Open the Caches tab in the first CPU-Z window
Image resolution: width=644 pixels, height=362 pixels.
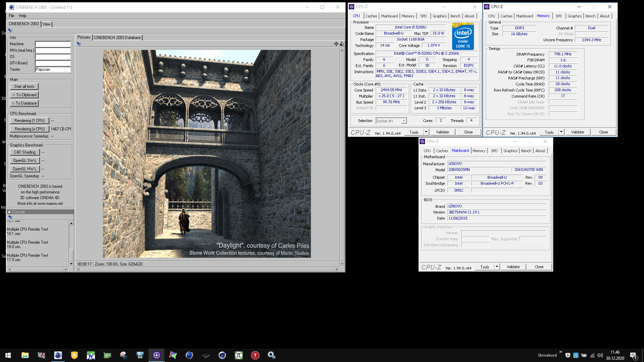click(x=371, y=16)
